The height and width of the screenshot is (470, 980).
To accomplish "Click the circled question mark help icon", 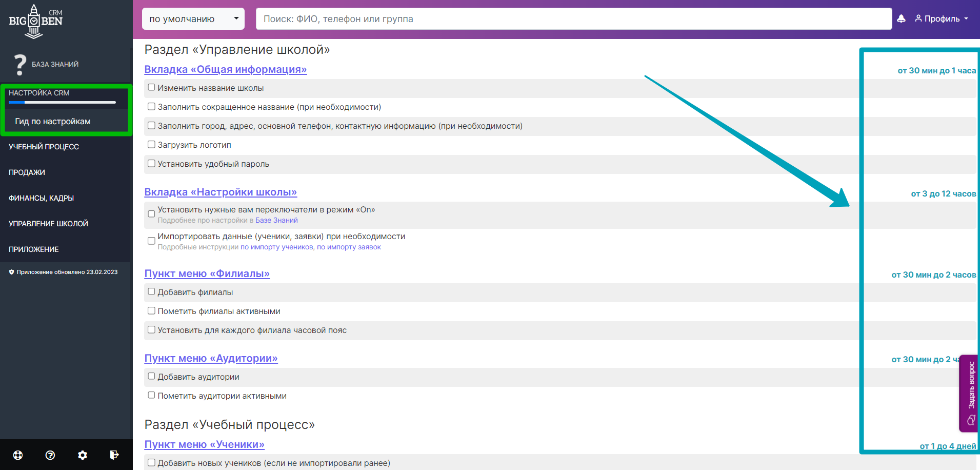I will pos(50,455).
